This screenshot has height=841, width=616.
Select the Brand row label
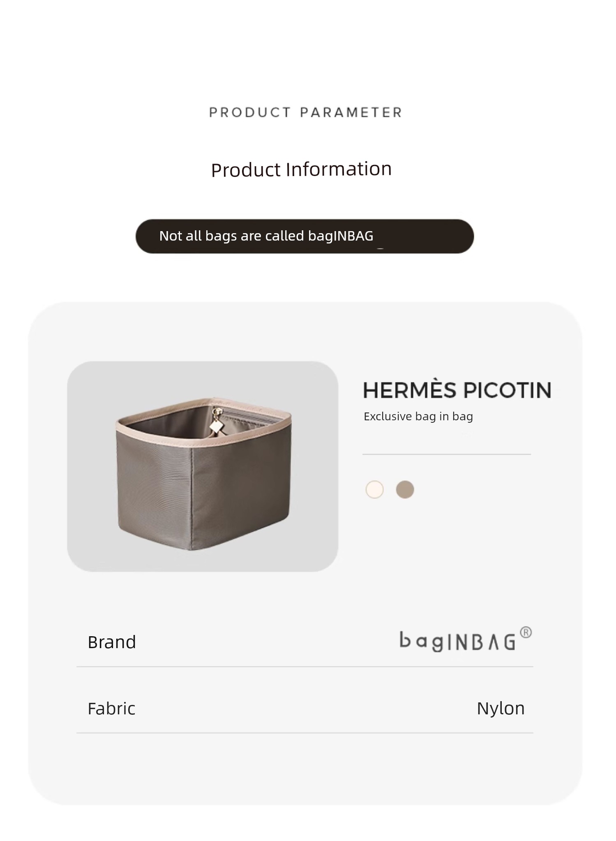click(112, 642)
